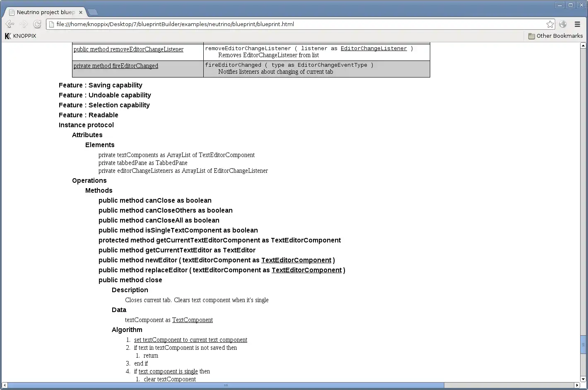The width and height of the screenshot is (588, 390).
Task: Open 'text component is single' link
Action: pyautogui.click(x=168, y=371)
